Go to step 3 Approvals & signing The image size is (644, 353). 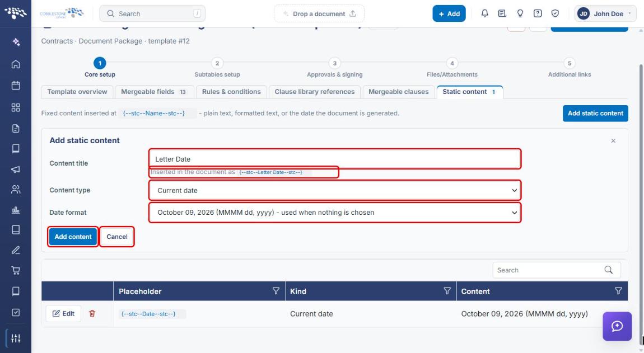coord(335,68)
